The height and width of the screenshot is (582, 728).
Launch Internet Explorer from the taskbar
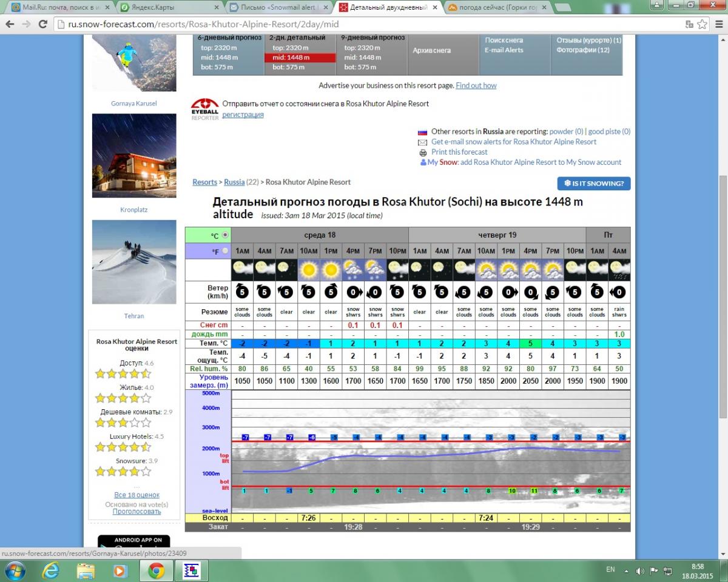[x=52, y=570]
